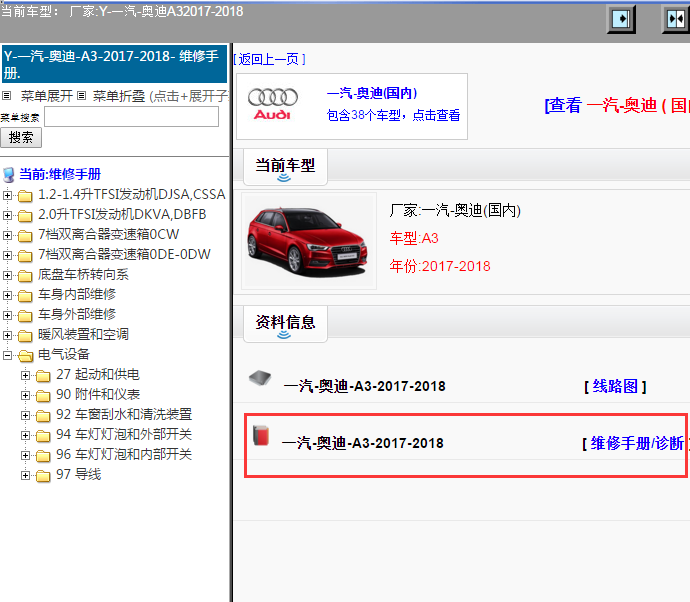Expand the 92 车窗刮水和清洗装置 subnode
This screenshot has height=602, width=690.
point(26,415)
